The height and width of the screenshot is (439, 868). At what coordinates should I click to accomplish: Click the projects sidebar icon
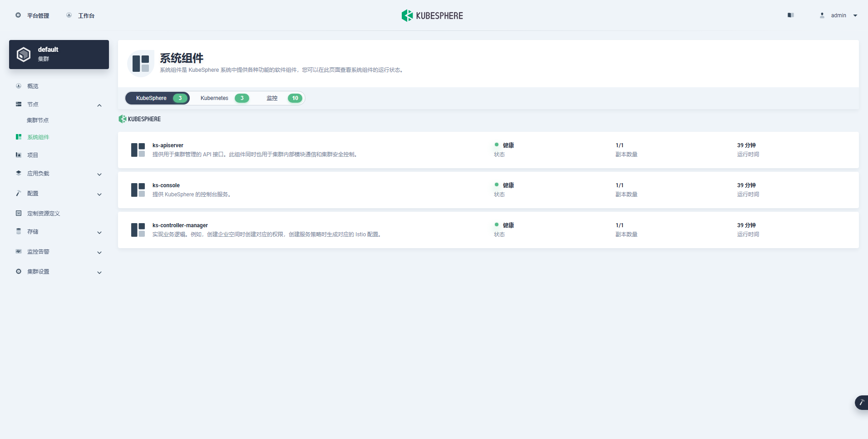point(19,155)
